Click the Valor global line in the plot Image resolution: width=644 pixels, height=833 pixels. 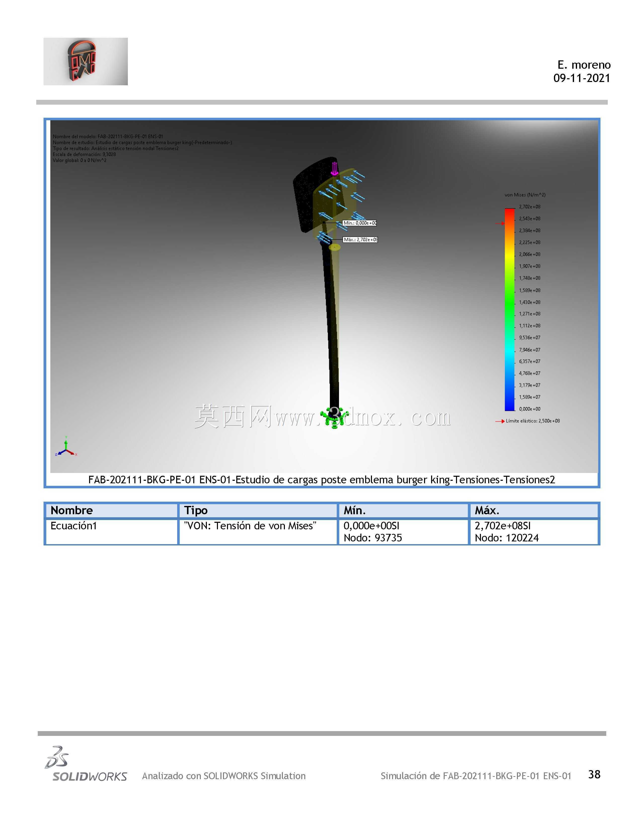tap(80, 161)
